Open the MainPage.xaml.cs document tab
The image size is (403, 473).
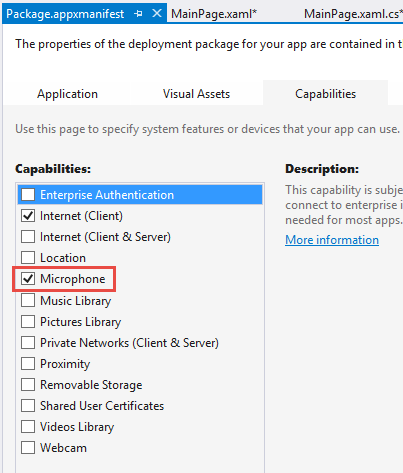[353, 14]
